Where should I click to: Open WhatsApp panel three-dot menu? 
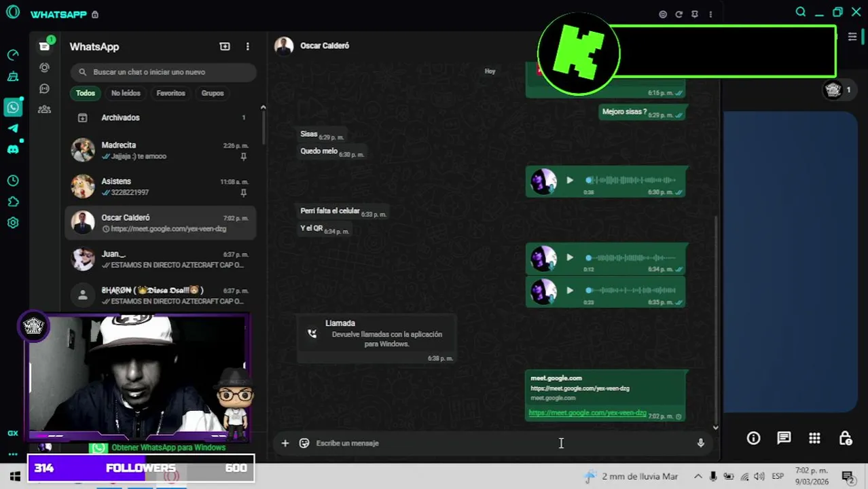[x=247, y=46]
